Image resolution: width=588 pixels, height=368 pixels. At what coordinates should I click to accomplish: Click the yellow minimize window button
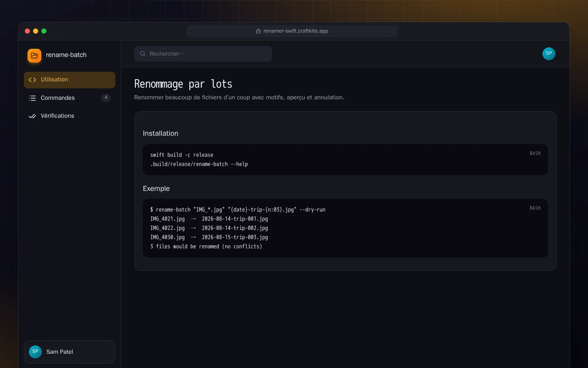[x=35, y=31]
